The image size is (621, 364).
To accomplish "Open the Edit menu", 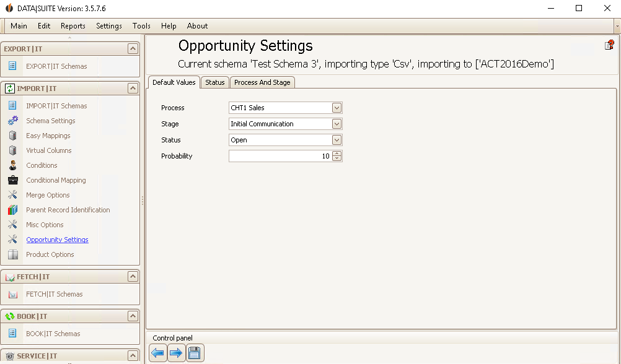I will 44,26.
